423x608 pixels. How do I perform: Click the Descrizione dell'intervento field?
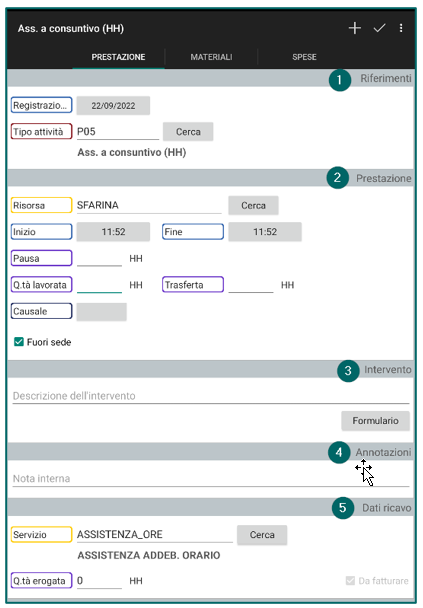pyautogui.click(x=211, y=396)
